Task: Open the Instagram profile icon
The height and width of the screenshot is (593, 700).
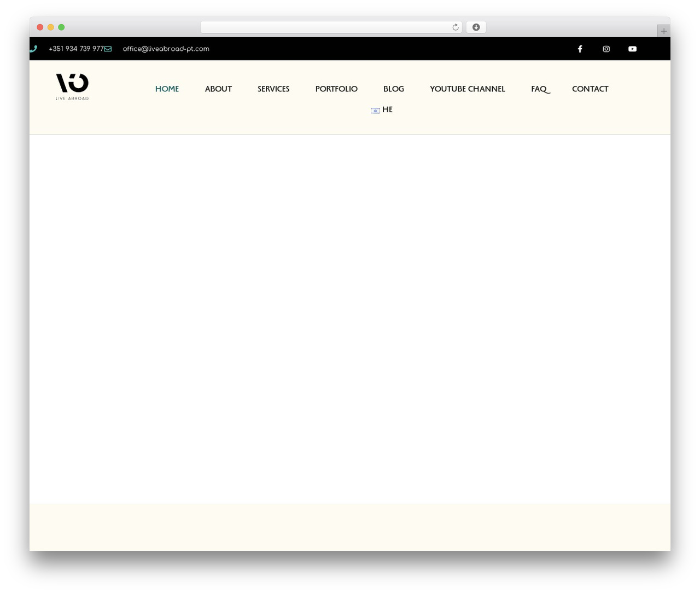Action: [x=606, y=49]
